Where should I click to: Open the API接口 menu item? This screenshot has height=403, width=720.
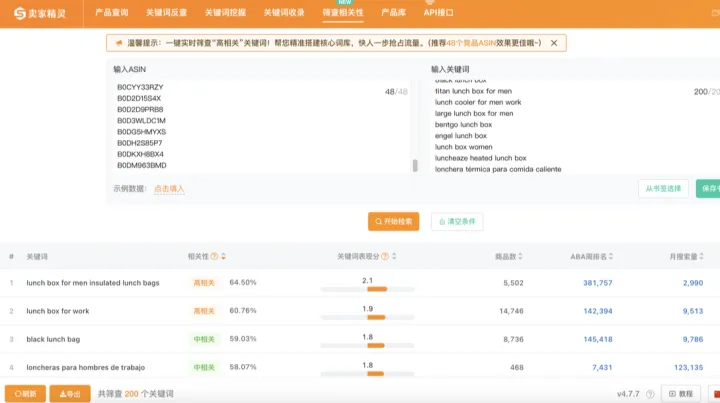(439, 12)
